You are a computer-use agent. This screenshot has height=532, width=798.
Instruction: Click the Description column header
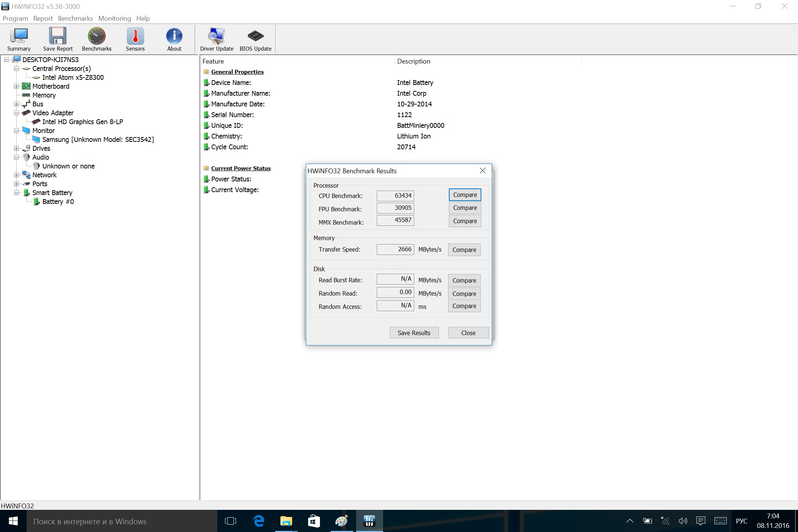(488, 61)
